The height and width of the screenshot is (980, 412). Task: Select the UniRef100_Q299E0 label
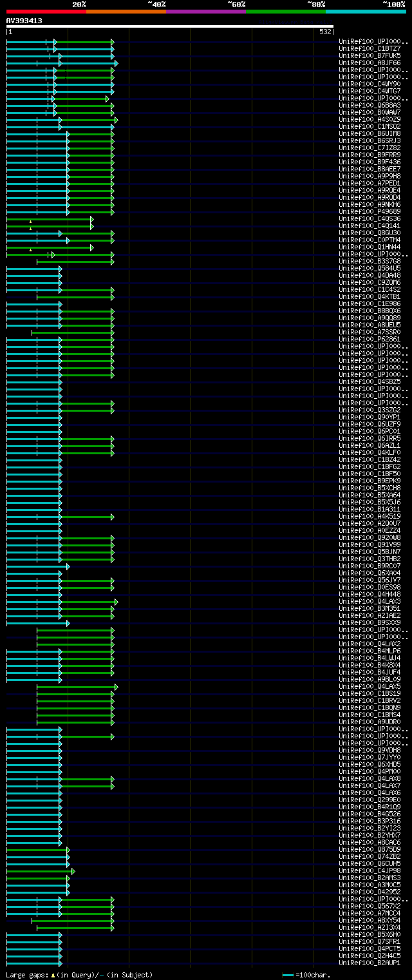click(x=370, y=800)
